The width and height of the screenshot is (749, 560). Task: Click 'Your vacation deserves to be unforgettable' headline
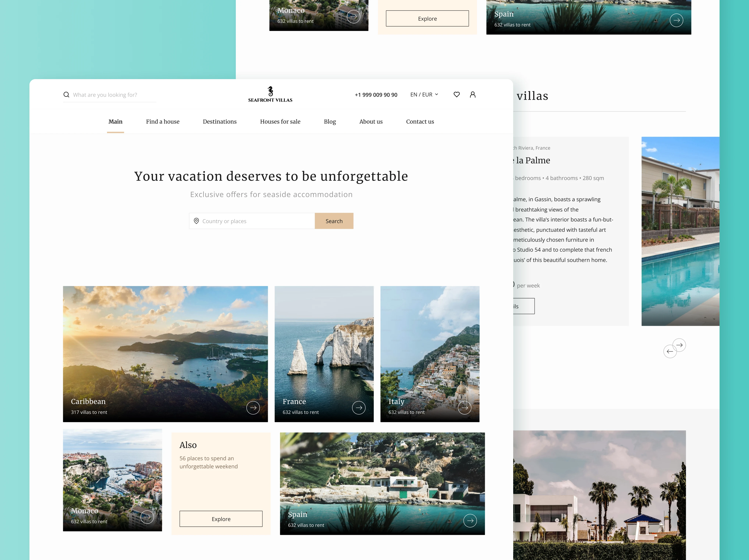(x=271, y=176)
